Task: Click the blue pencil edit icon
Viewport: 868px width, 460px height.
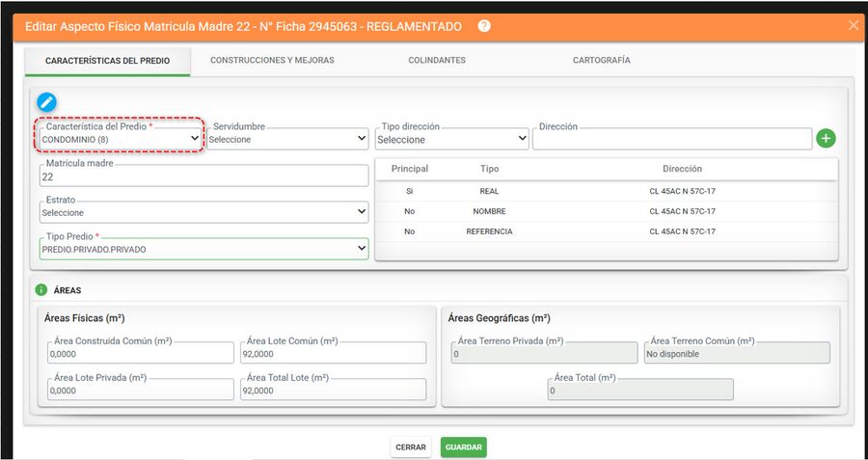Action: 47,102
